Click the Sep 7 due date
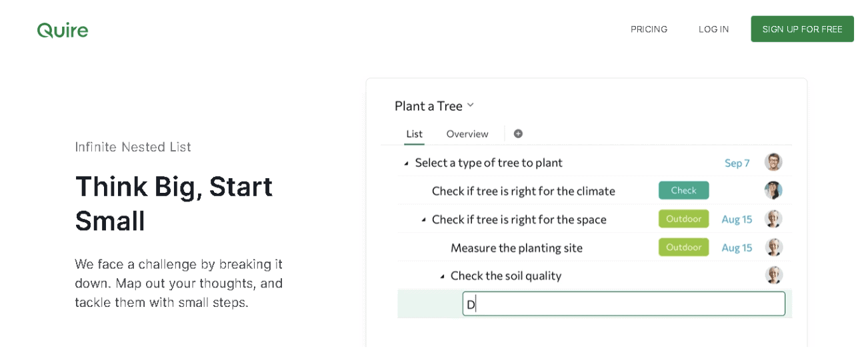This screenshot has width=868, height=355. (x=737, y=163)
